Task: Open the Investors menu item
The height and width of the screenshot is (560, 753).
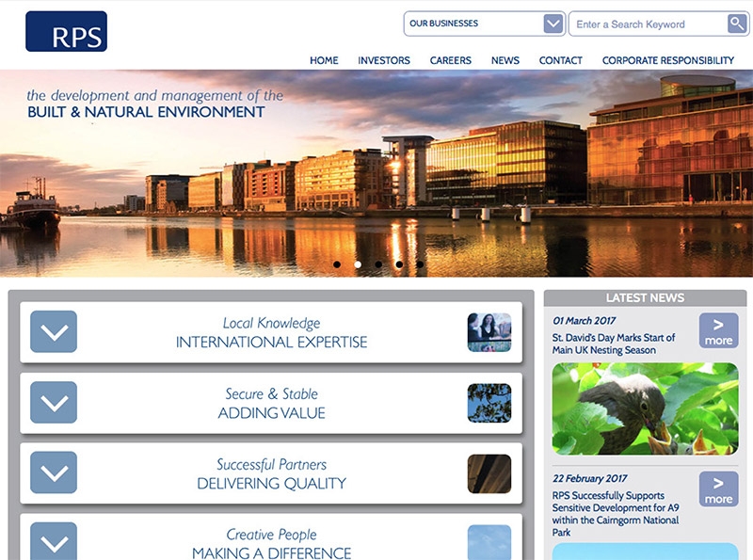Action: (384, 60)
